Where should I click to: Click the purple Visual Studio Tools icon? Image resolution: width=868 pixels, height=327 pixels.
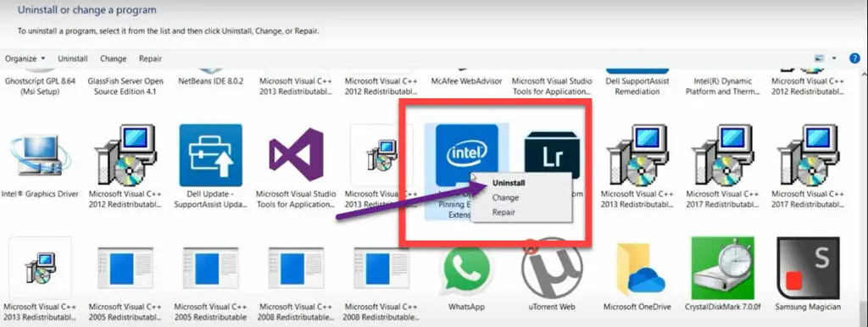[x=296, y=155]
